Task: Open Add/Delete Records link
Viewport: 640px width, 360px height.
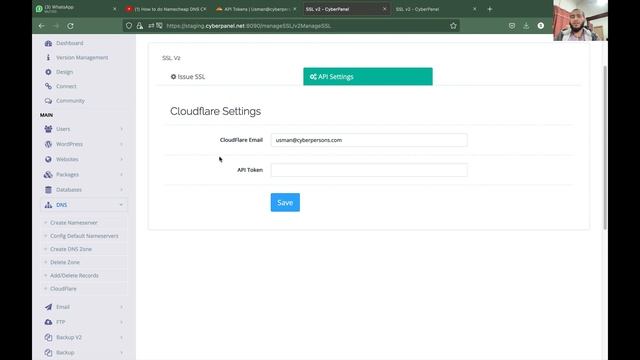Action: point(74,276)
